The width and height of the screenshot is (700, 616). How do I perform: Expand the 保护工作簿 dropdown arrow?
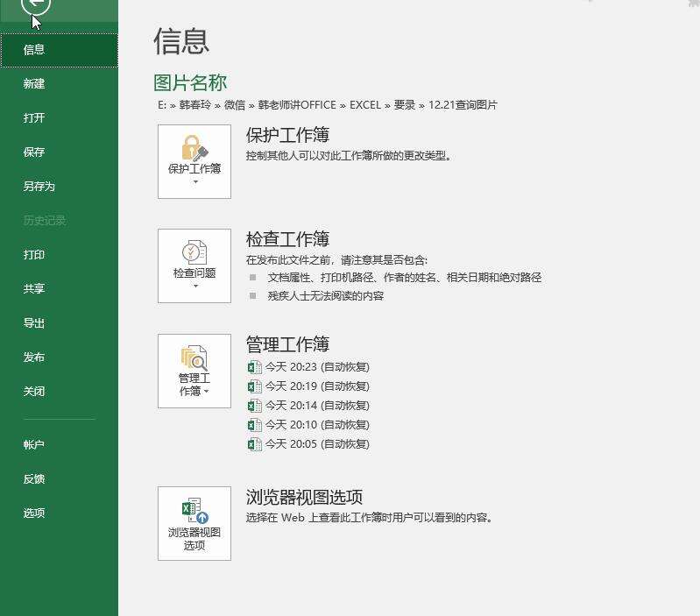click(195, 181)
